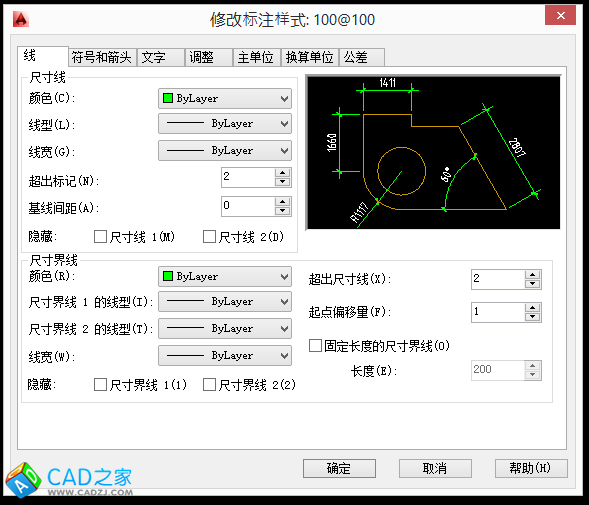Click the AutoCAD logo icon in title bar
This screenshot has height=505, width=589.
(x=21, y=19)
